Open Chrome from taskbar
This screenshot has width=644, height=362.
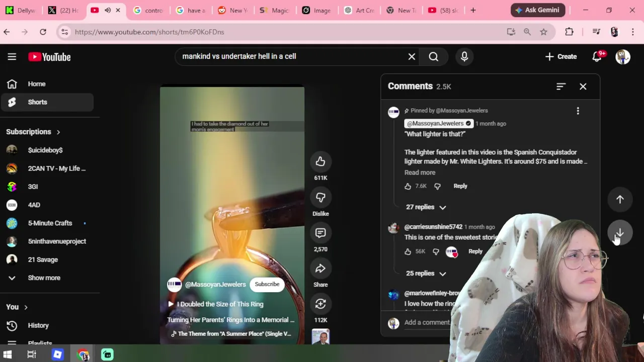(x=83, y=355)
